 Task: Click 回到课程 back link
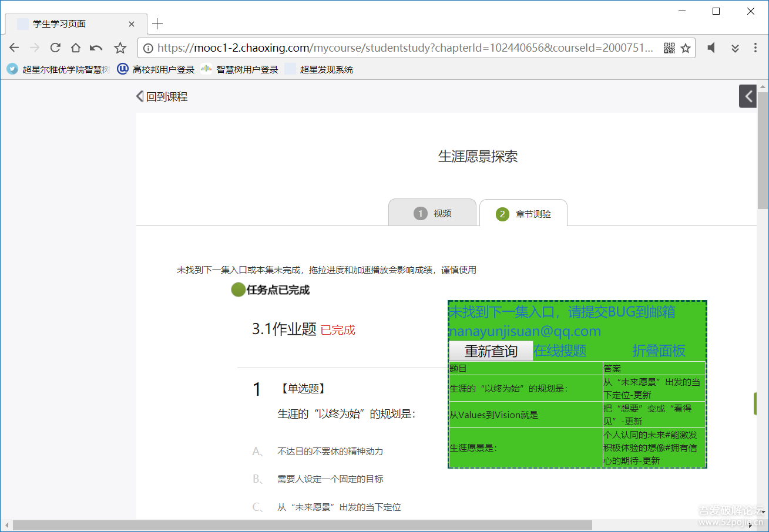click(x=162, y=96)
